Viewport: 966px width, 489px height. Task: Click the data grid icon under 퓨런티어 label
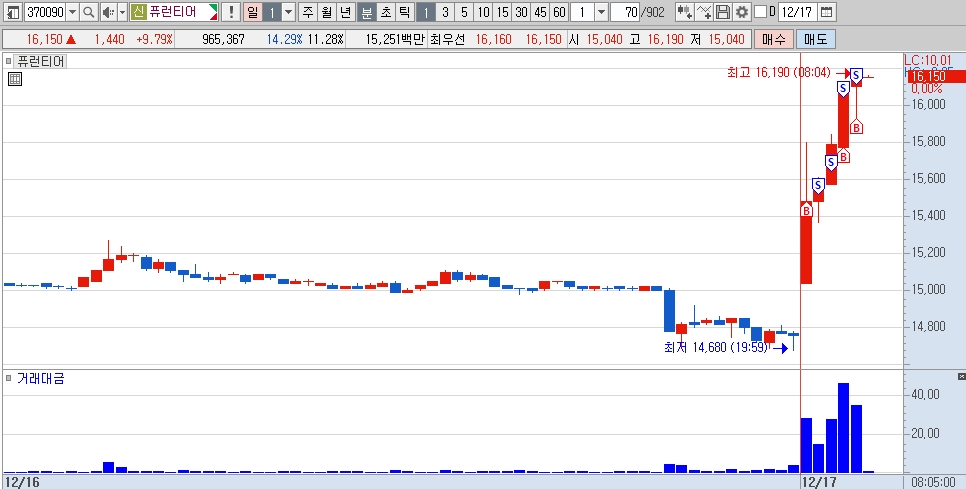point(15,79)
